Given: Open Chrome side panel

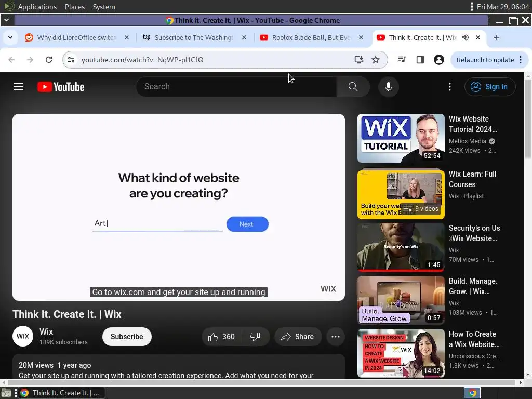Looking at the screenshot, I should 420,60.
